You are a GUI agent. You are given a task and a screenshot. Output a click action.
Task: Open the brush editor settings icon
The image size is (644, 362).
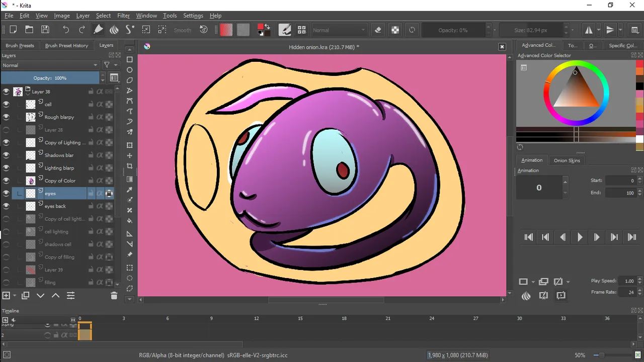(285, 30)
